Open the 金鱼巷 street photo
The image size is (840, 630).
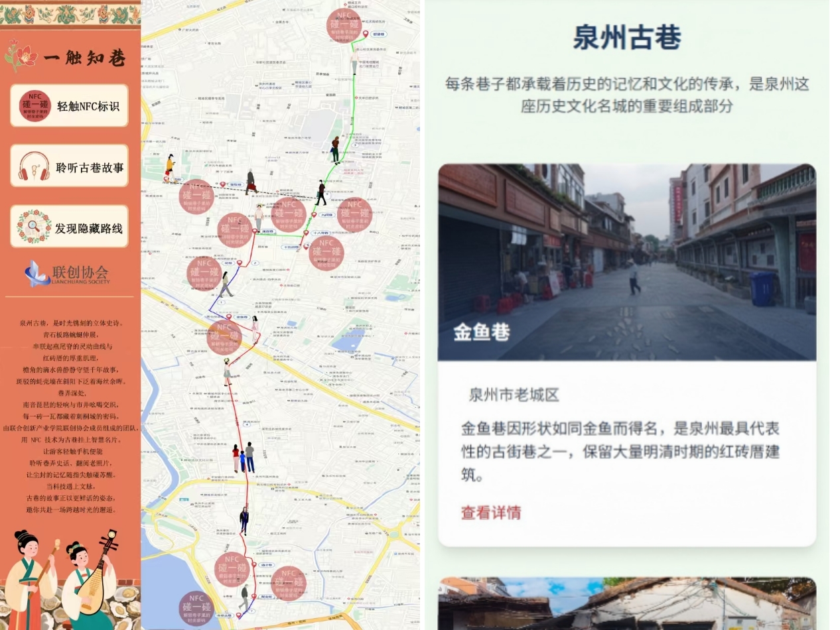point(626,262)
